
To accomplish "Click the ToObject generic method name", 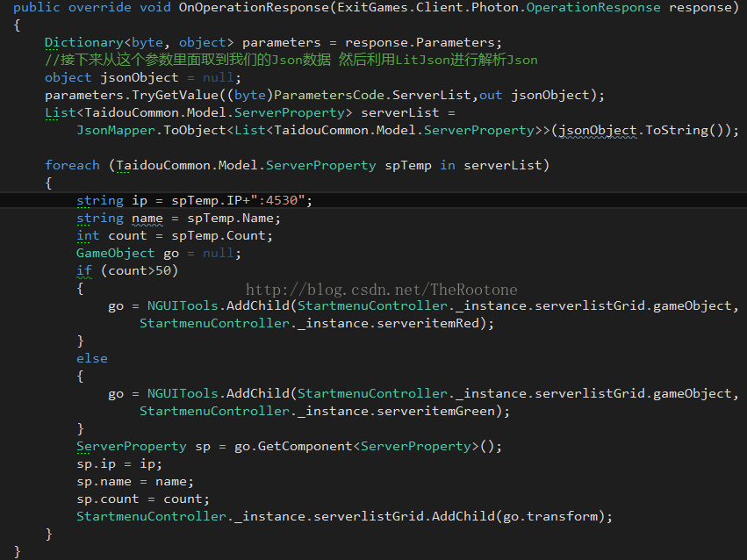I will coord(194,131).
